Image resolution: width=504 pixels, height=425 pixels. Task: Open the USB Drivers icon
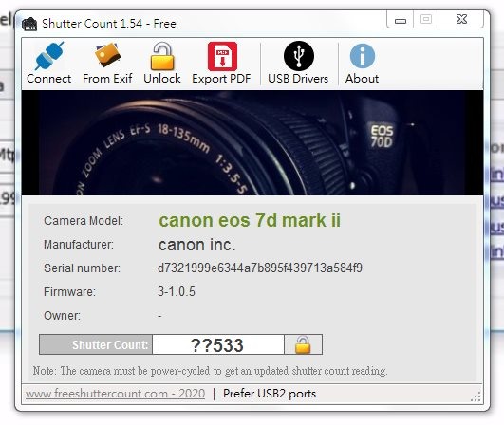pyautogui.click(x=299, y=56)
